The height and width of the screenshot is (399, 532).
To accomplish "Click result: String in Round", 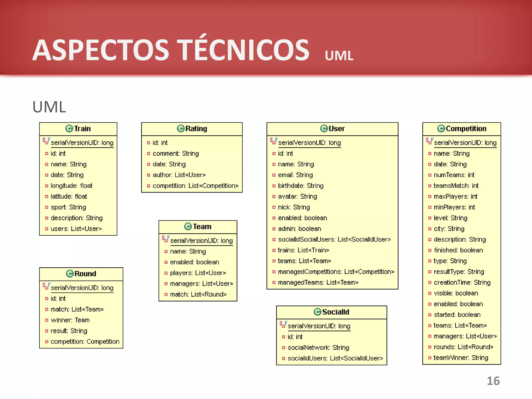I will point(69,331).
